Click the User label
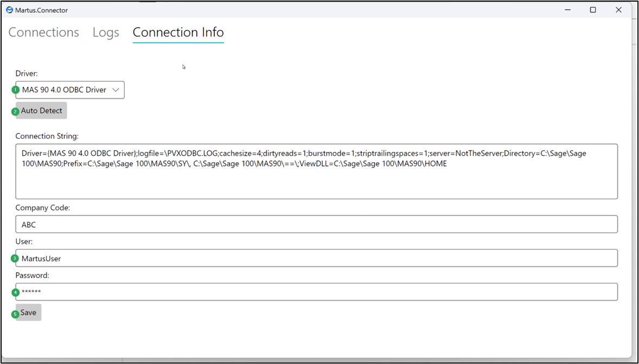The width and height of the screenshot is (639, 364). (24, 241)
